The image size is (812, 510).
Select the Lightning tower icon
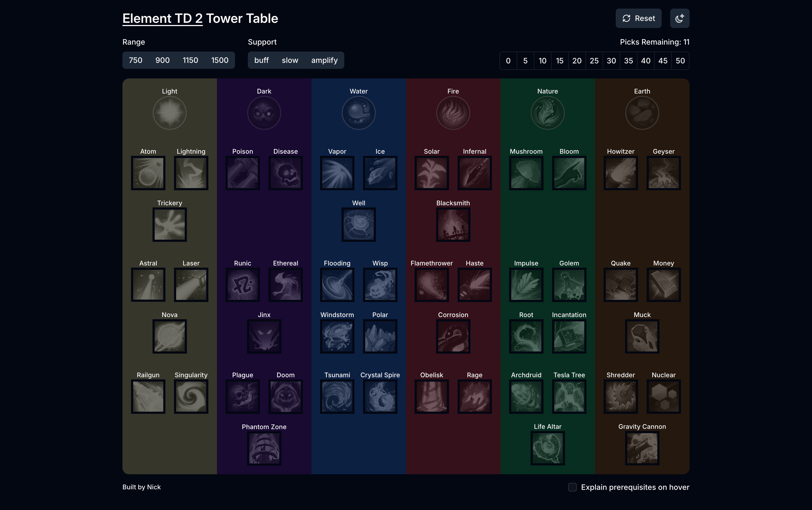click(191, 173)
